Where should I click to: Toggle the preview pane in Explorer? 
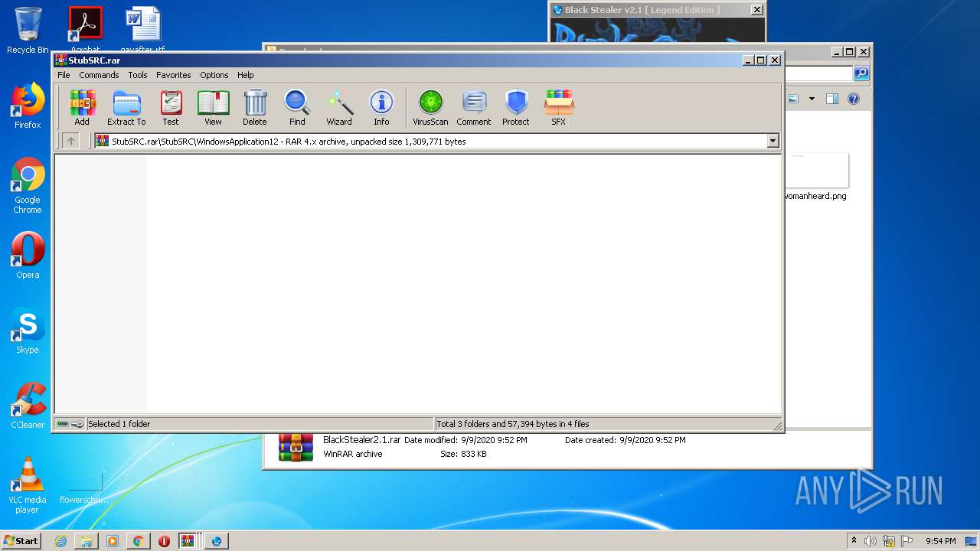tap(832, 99)
